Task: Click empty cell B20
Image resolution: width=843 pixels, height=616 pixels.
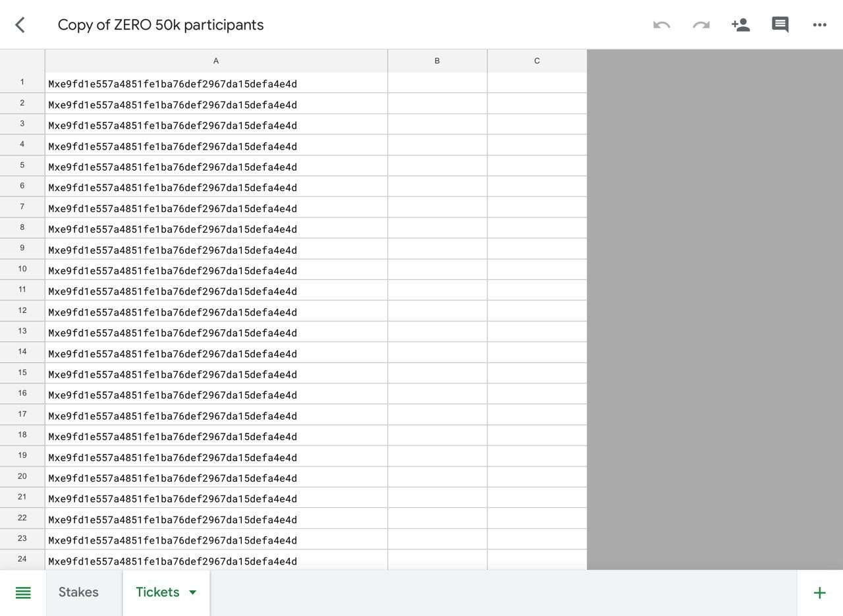Action: pos(437,478)
